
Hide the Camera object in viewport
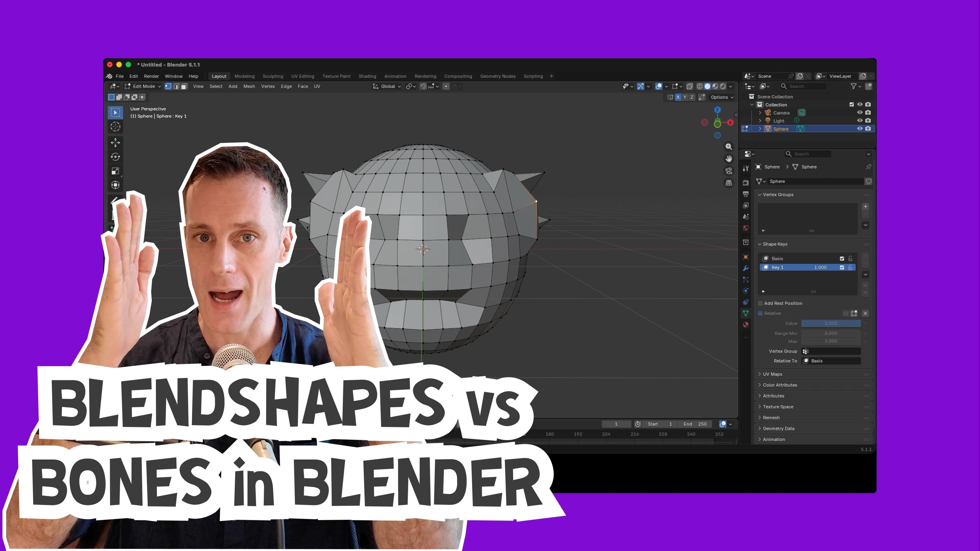pos(859,112)
